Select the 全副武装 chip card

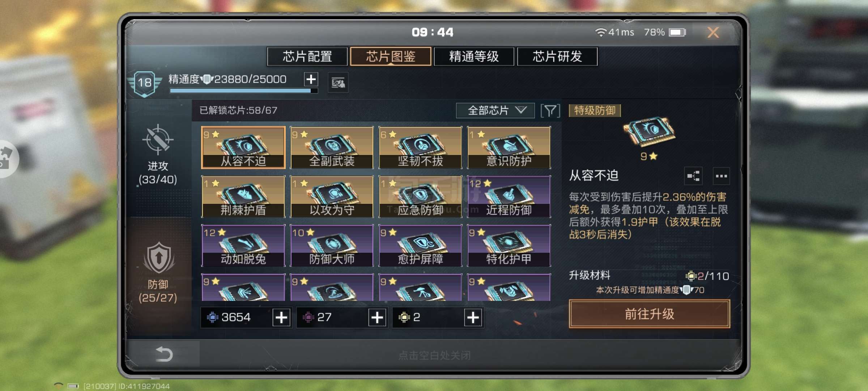click(332, 147)
